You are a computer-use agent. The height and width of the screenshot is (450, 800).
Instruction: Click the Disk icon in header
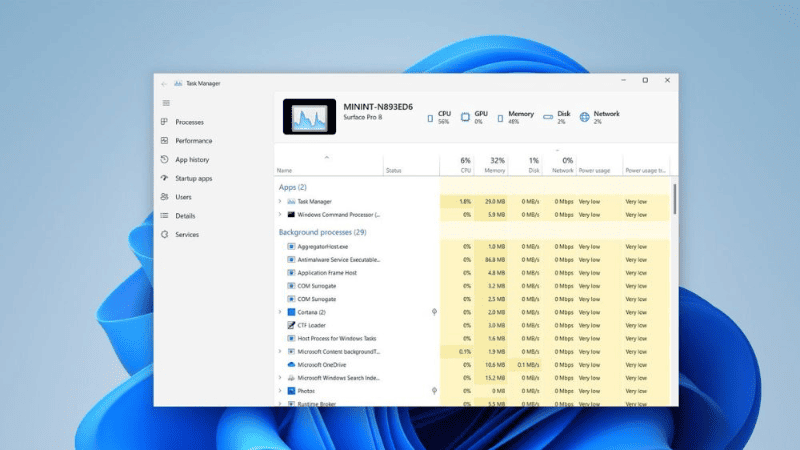[548, 118]
